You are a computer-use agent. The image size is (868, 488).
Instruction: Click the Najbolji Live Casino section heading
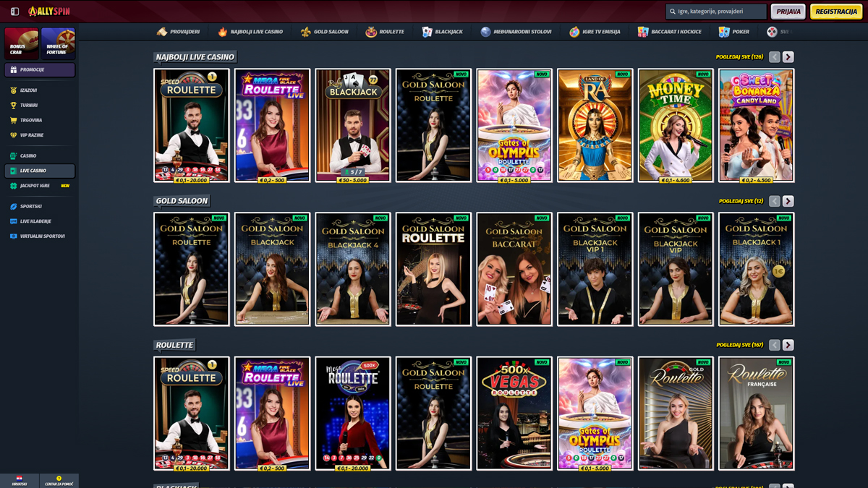click(x=195, y=57)
